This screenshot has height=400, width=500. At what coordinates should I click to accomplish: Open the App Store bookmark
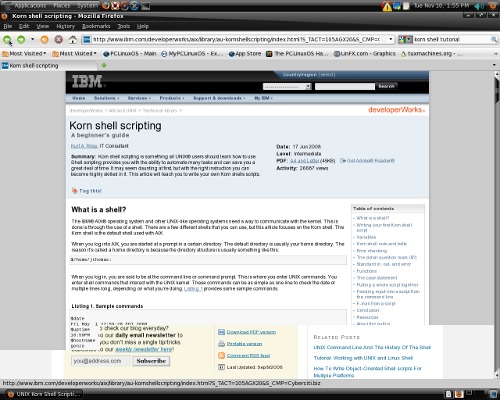245,53
